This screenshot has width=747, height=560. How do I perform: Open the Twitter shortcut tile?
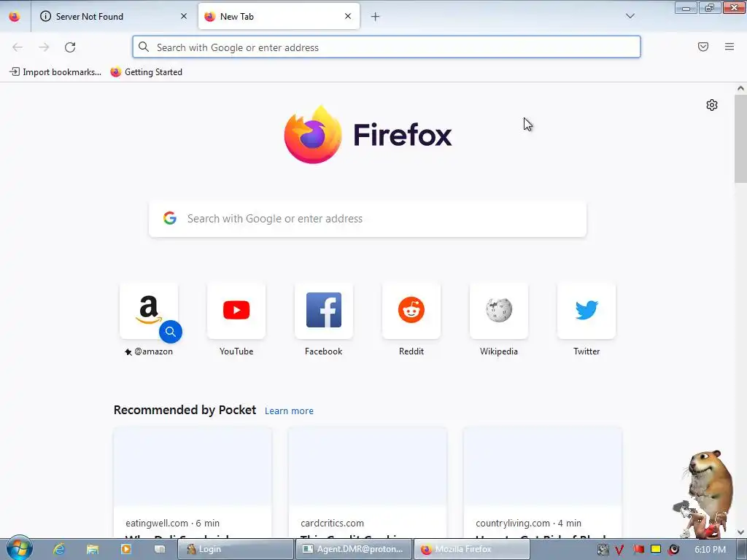[587, 311]
